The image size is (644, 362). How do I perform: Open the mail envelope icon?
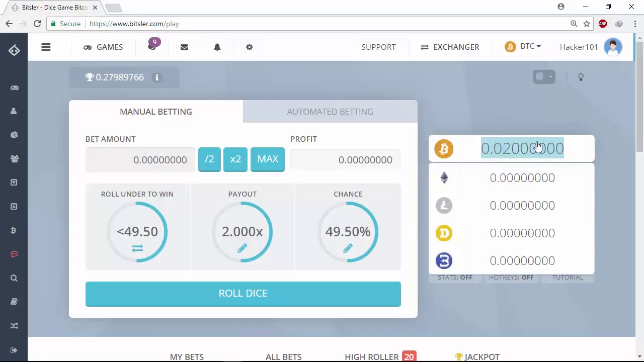click(x=184, y=47)
